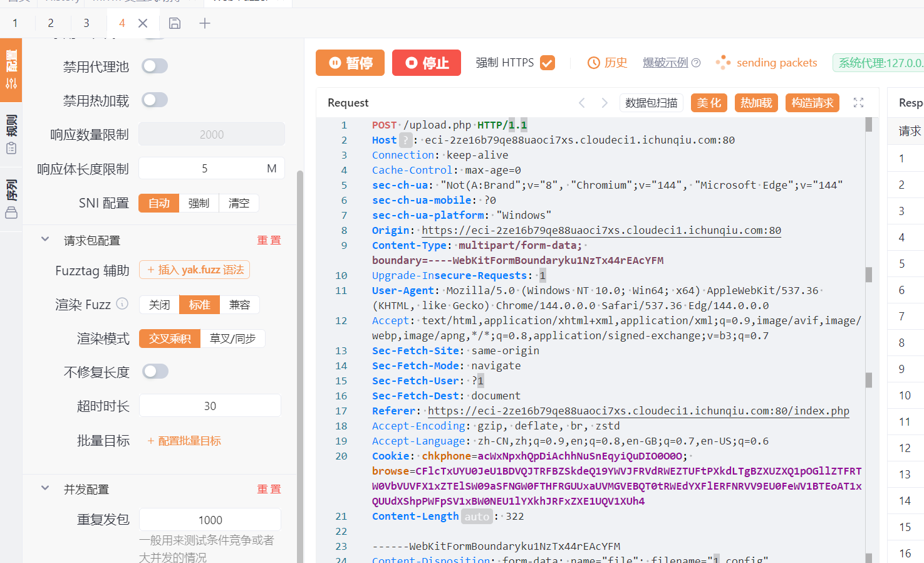Uncheck the 强制 HTTPS checkbox

(x=548, y=63)
